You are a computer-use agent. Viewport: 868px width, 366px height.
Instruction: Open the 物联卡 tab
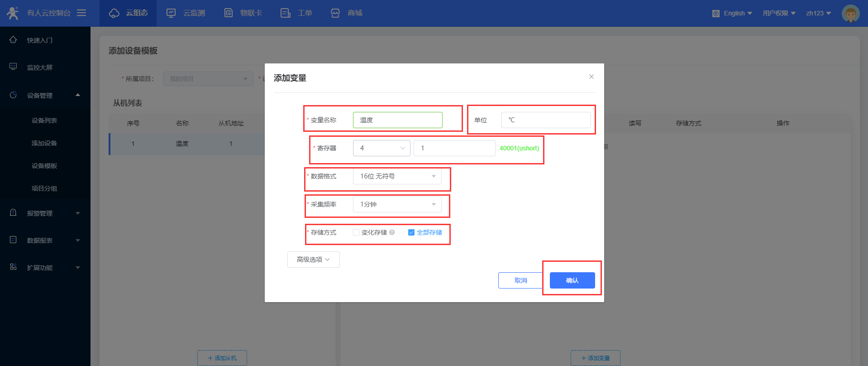[x=243, y=13]
